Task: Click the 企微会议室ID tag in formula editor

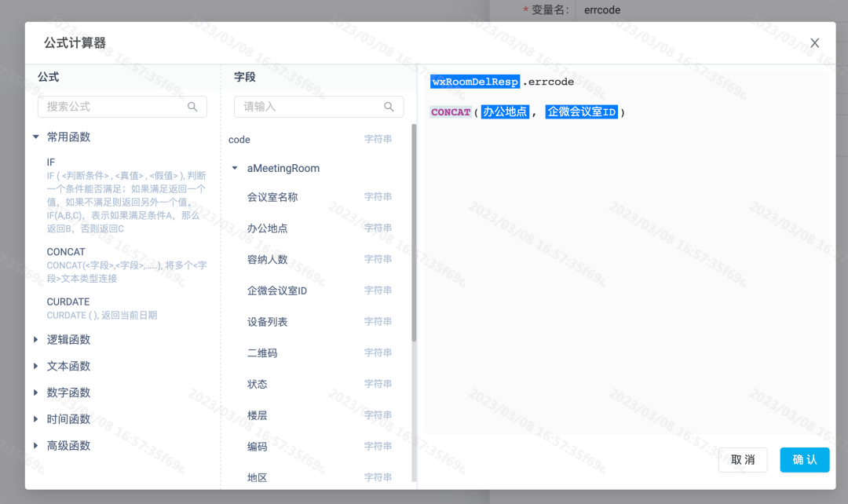Action: pos(581,112)
